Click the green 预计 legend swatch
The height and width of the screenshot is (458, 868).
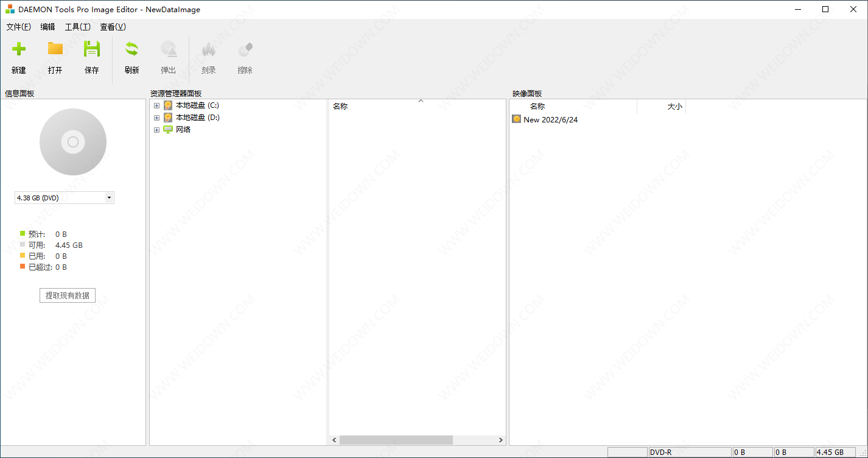23,233
